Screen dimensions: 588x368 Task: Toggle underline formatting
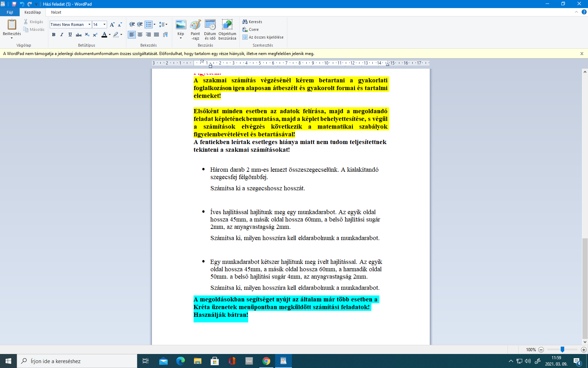[x=70, y=35]
